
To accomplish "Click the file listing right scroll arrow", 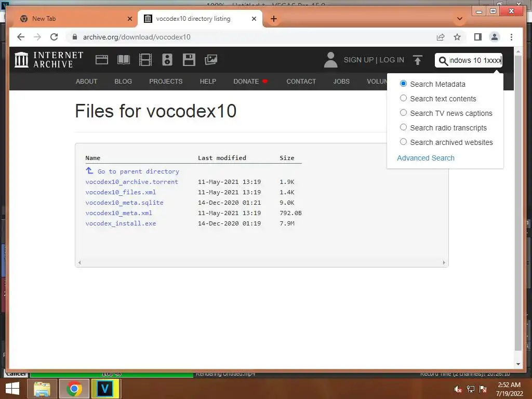I will pyautogui.click(x=444, y=262).
